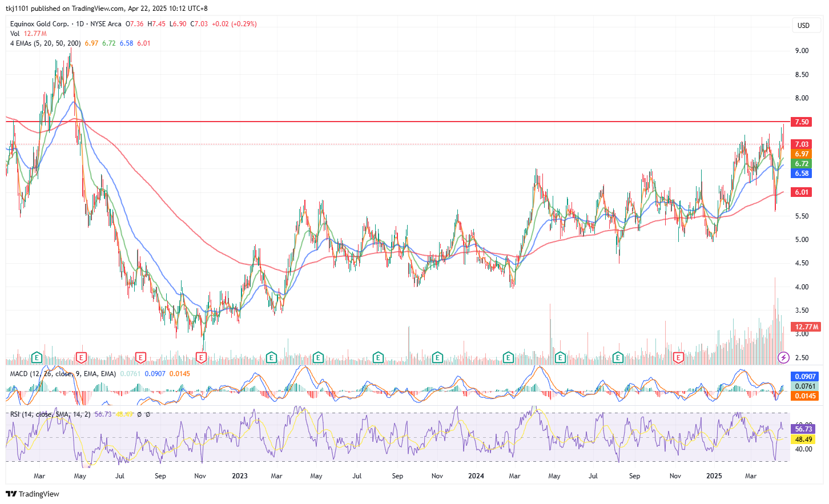Click the 40.00 RSI axis tick
The height and width of the screenshot is (504, 829).
[x=803, y=449]
